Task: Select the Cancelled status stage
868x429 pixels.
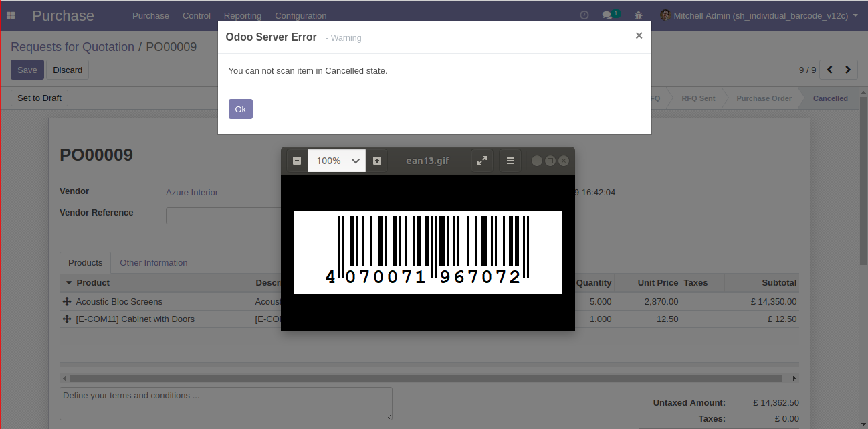Action: tap(831, 98)
